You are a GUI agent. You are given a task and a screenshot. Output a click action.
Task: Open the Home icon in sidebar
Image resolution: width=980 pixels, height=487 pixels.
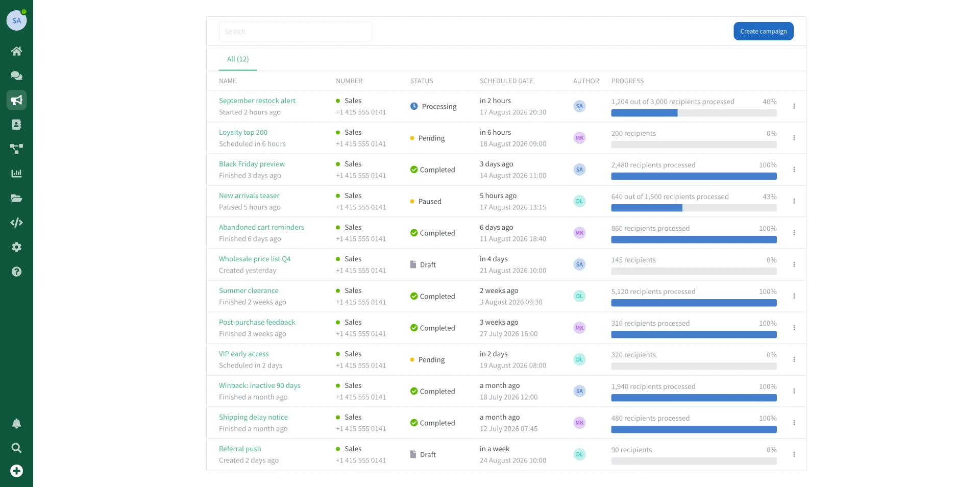(16, 51)
